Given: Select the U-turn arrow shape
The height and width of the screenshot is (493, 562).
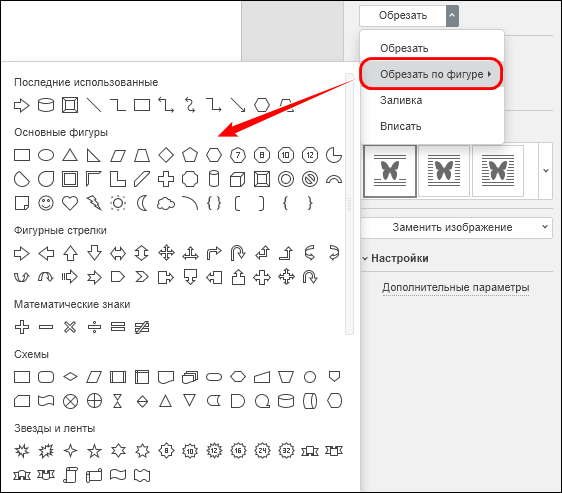Looking at the screenshot, I should tap(238, 253).
